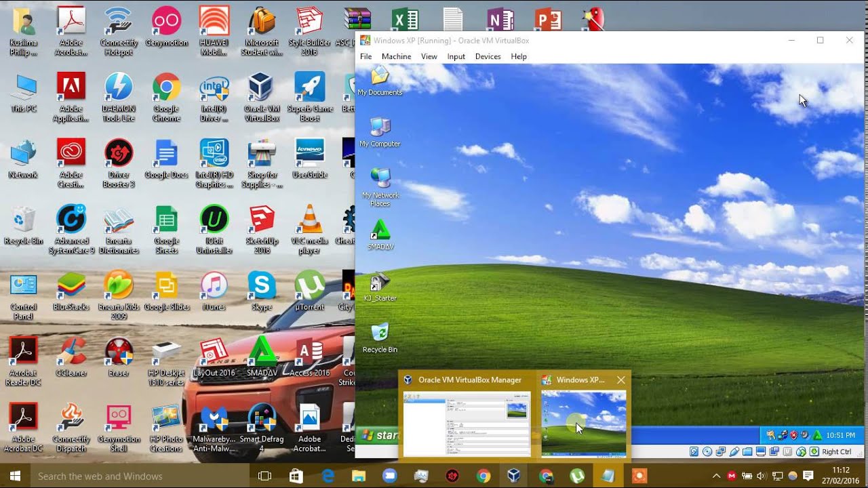Screen dimensions: 868x488
Task: Click VirtualBox optical drive status icon
Action: [707, 451]
